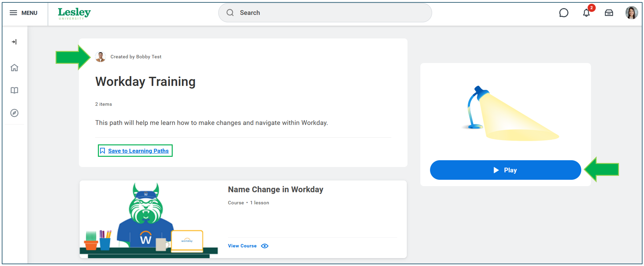
Task: Open the user profile avatar
Action: click(631, 13)
